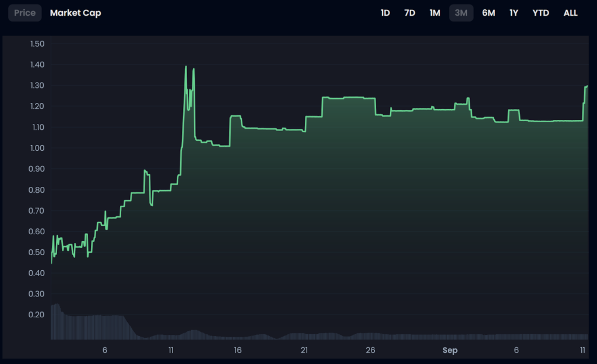Click the 0.70 y-axis label
The width and height of the screenshot is (597, 364).
[x=37, y=211]
